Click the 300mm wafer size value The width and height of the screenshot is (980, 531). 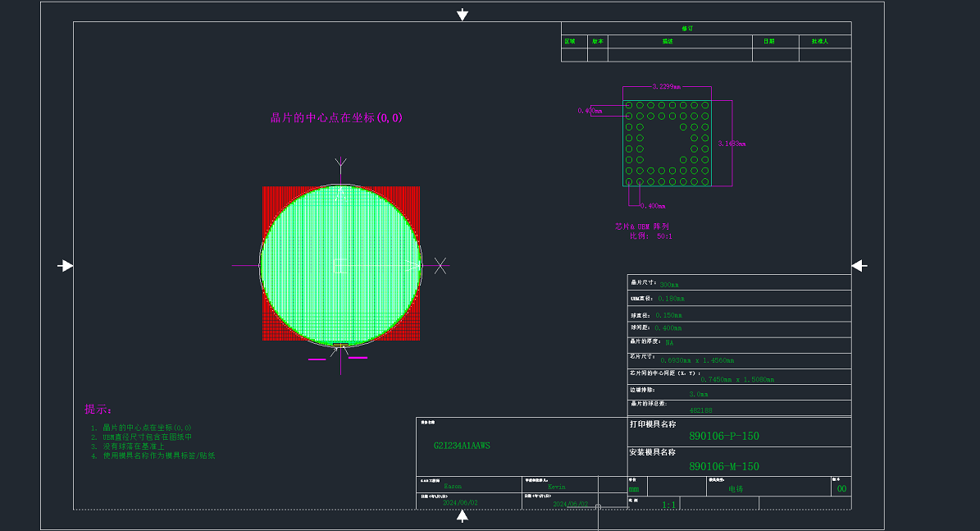point(669,285)
